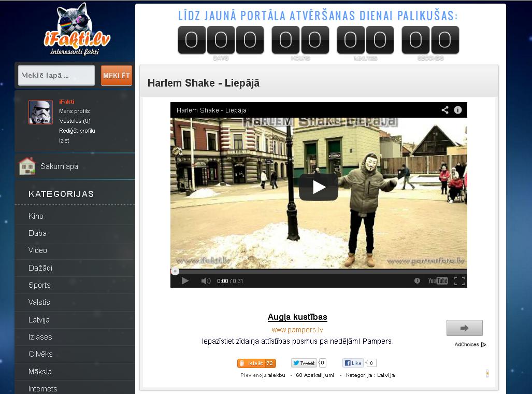Click the small play button in control bar

tap(185, 281)
